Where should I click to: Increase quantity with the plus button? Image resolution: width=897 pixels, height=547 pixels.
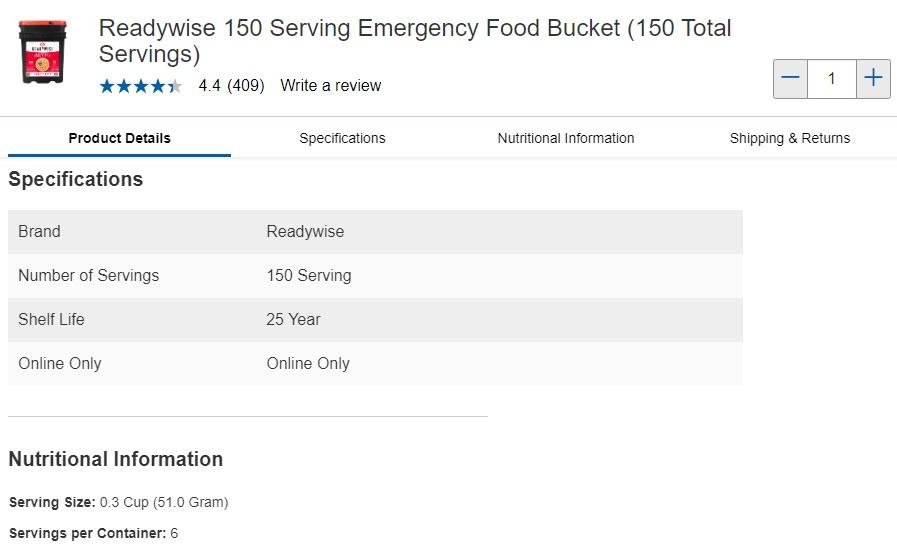pyautogui.click(x=873, y=78)
